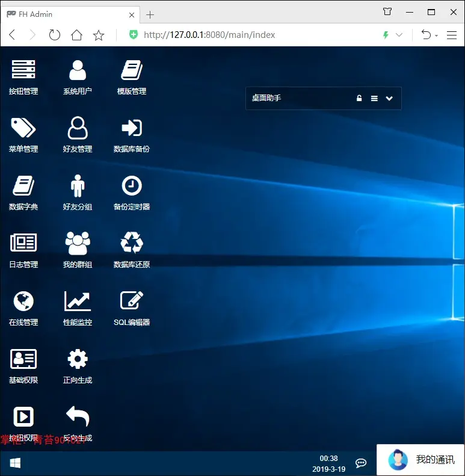Open the undo history dropdown arrow
Image resolution: width=465 pixels, height=476 pixels.
coord(437,36)
